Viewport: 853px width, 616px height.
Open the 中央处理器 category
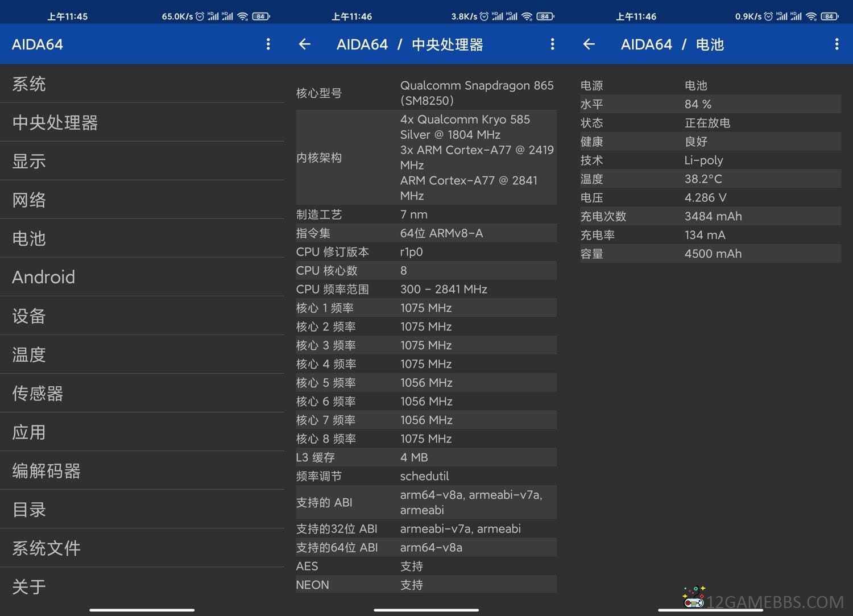click(142, 123)
